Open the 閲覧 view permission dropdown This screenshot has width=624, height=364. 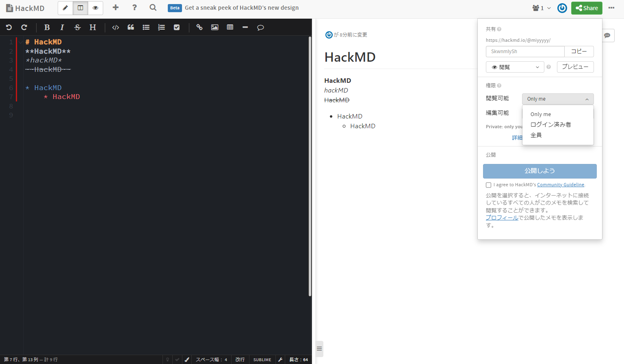(515, 67)
